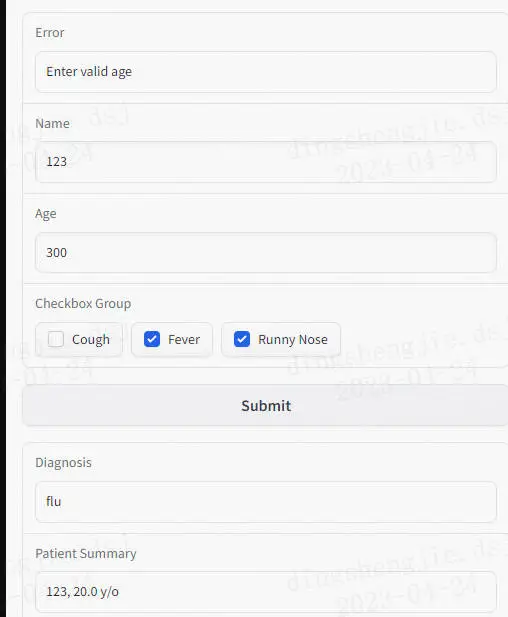Click the Patient Summary output field
Image resolution: width=508 pixels, height=617 pixels.
pos(266,592)
